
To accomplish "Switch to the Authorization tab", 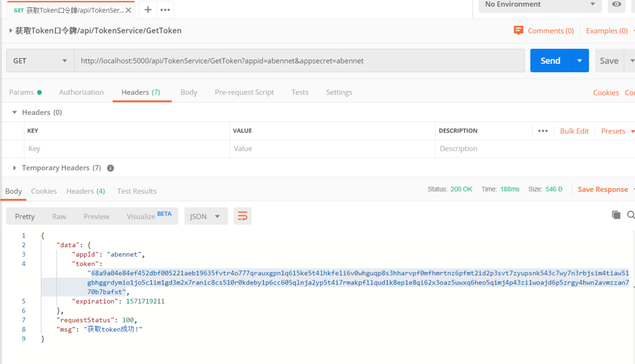I will 81,92.
